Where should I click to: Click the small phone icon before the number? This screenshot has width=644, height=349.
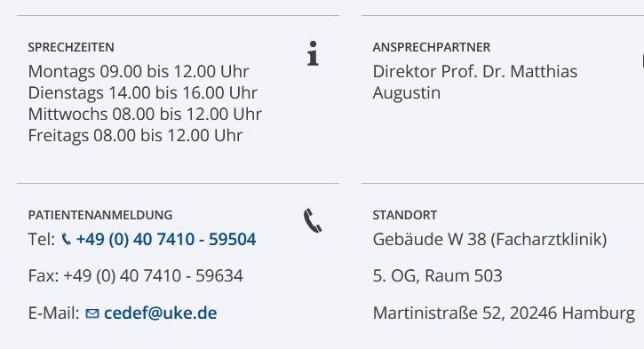tap(66, 240)
